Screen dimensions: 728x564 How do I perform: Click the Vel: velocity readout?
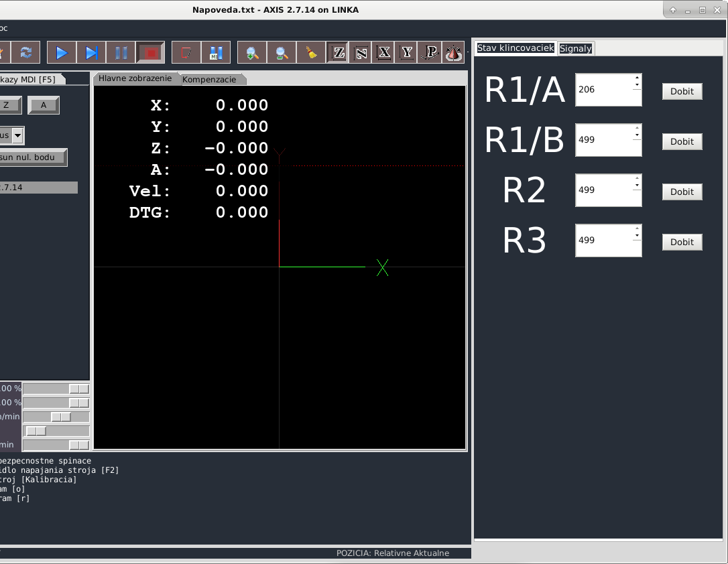coord(198,191)
